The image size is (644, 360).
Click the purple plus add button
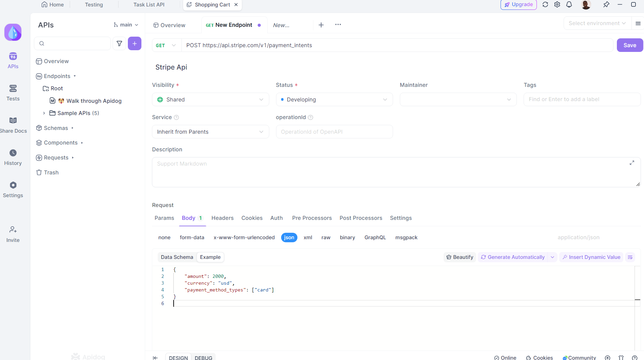[x=135, y=43]
